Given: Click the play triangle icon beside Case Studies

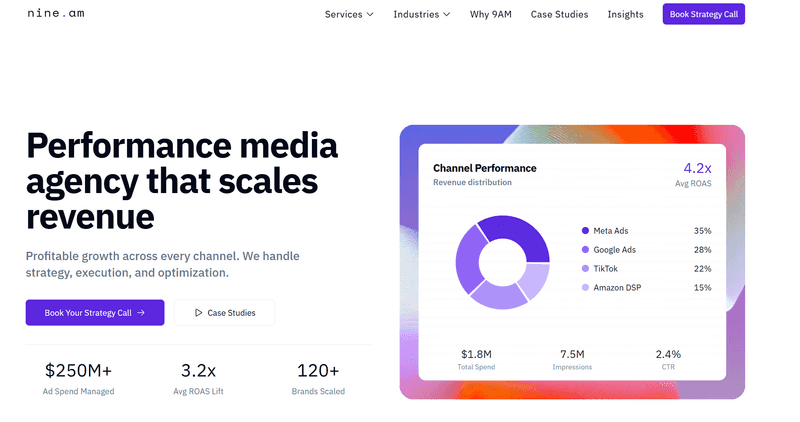Looking at the screenshot, I should pyautogui.click(x=199, y=313).
